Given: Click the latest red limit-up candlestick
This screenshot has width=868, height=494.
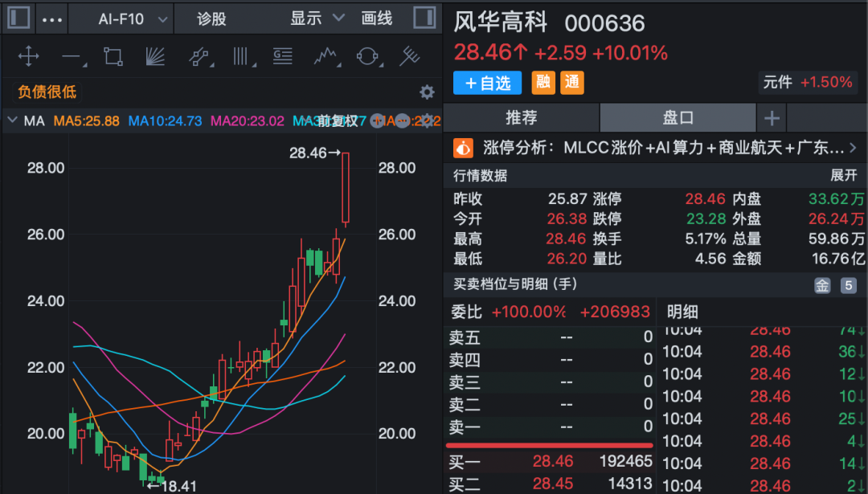Looking at the screenshot, I should (x=346, y=188).
